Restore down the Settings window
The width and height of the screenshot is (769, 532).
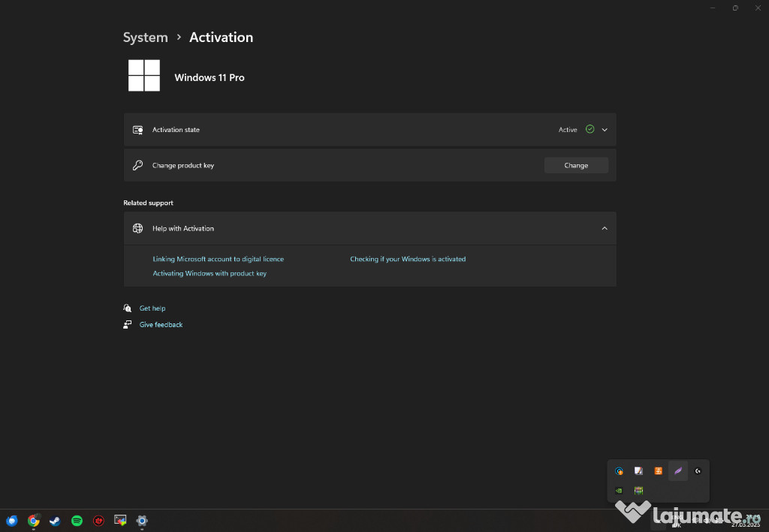pos(735,8)
